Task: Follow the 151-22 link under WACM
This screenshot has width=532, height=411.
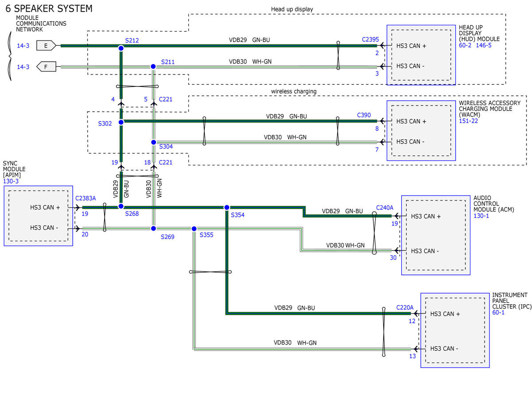Action: (468, 121)
